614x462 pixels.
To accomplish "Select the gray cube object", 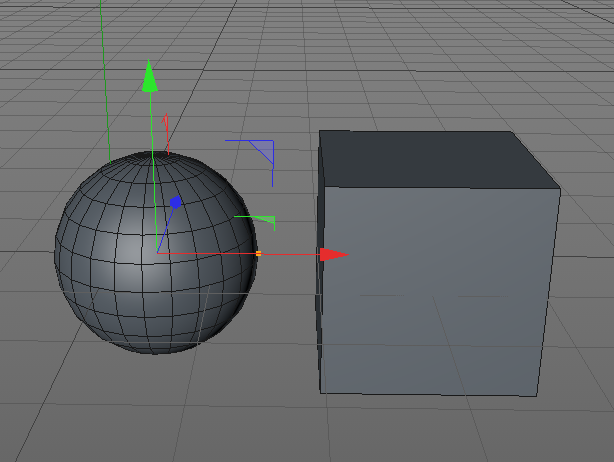I will click(x=438, y=263).
